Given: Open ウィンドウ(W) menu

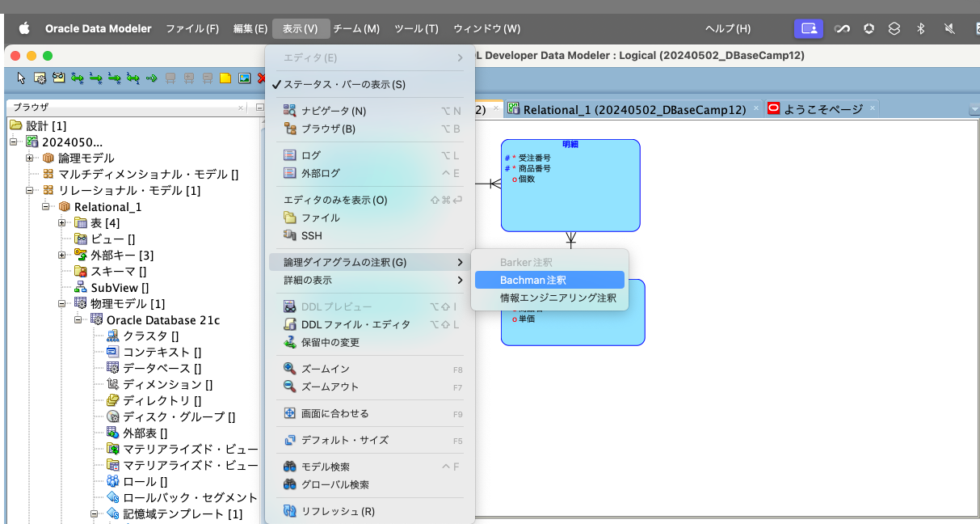Looking at the screenshot, I should pyautogui.click(x=487, y=28).
